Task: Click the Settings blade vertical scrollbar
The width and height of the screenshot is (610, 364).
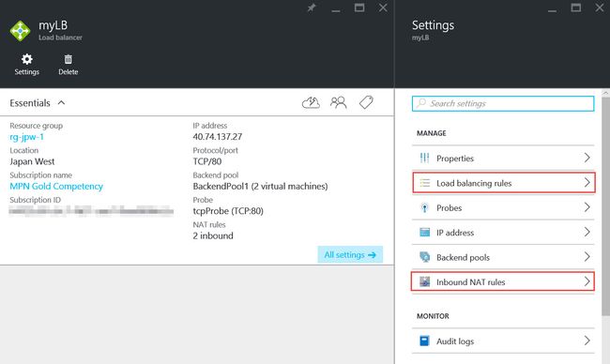Action: pyautogui.click(x=605, y=203)
